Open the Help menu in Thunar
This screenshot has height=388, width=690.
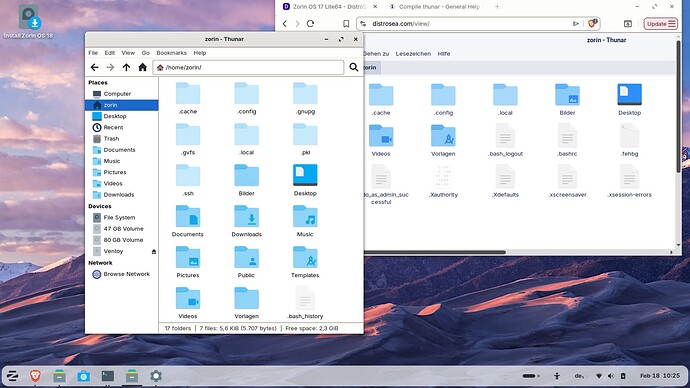200,53
